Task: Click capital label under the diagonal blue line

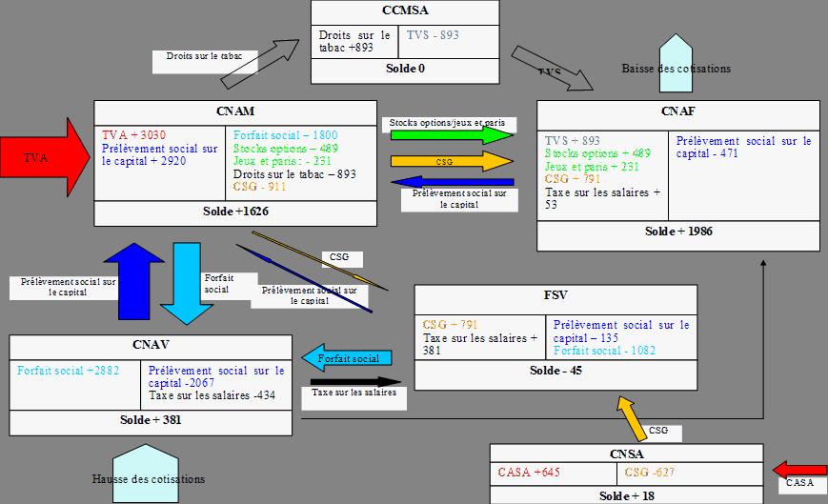Action: tap(310, 295)
